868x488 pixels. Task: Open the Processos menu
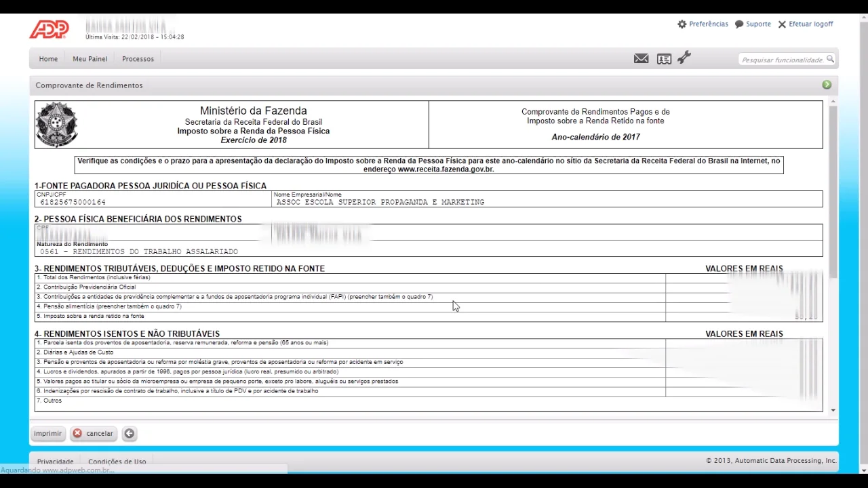[x=138, y=58]
